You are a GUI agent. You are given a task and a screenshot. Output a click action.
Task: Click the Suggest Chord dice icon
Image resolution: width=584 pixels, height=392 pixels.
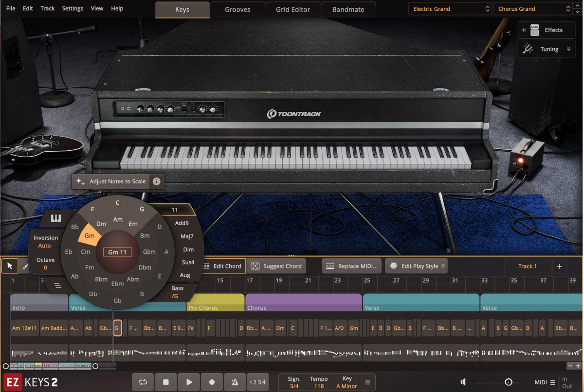[255, 266]
